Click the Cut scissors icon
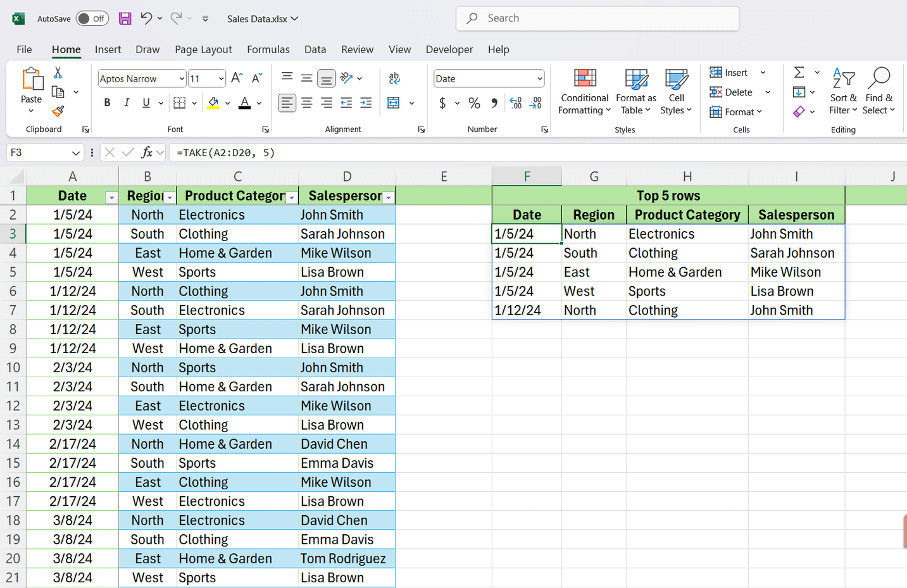This screenshot has height=588, width=907. pyautogui.click(x=58, y=73)
